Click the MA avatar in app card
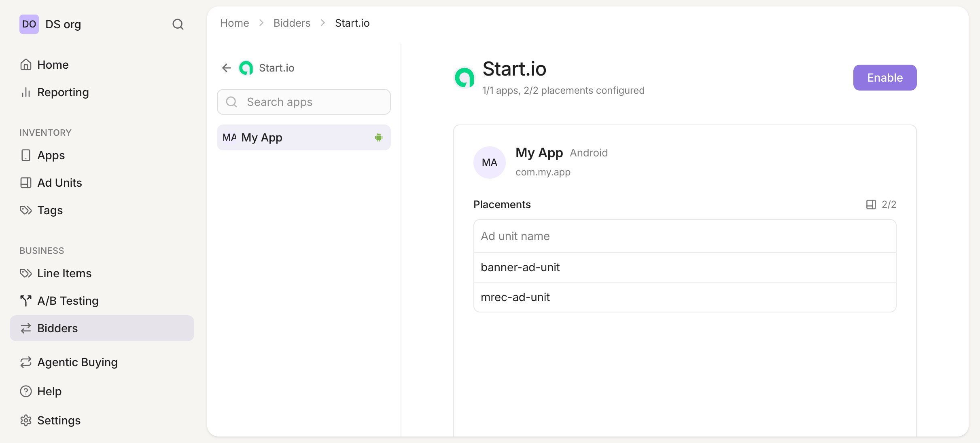Screen dimensions: 980x443 (x=490, y=162)
